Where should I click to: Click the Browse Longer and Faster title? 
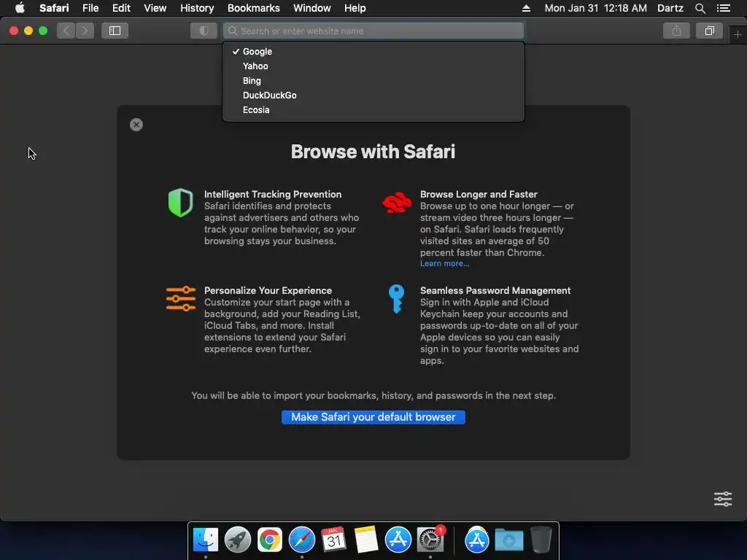[479, 194]
